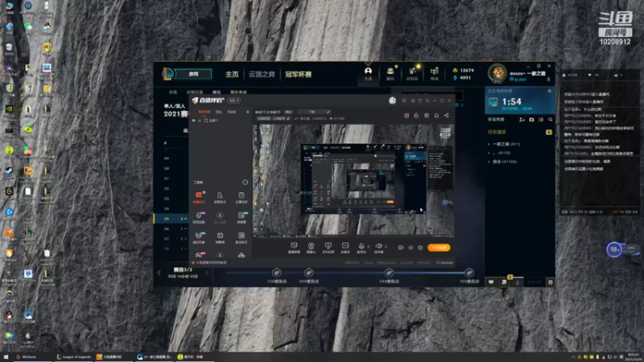Cancel the 1:54 queue timer with its X

[550, 91]
